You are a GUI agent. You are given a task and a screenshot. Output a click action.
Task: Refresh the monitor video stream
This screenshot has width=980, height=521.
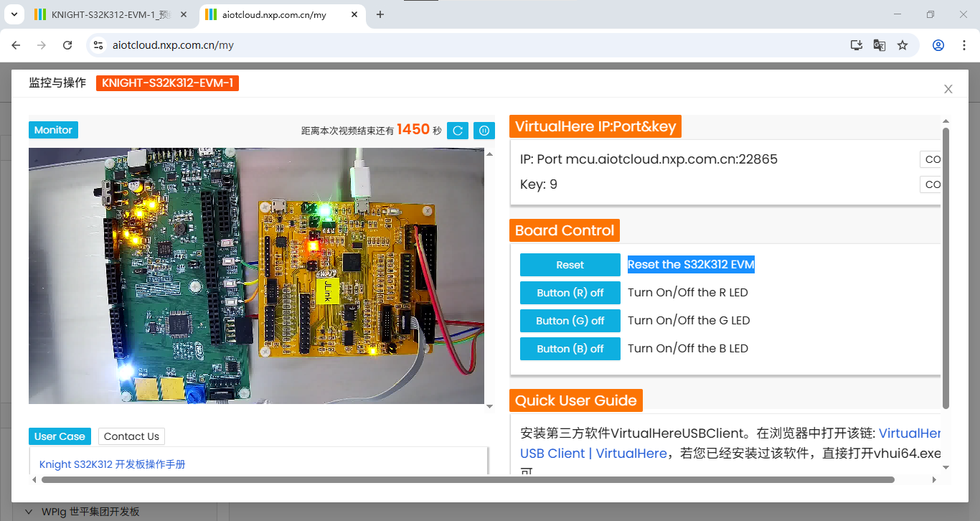pos(458,131)
